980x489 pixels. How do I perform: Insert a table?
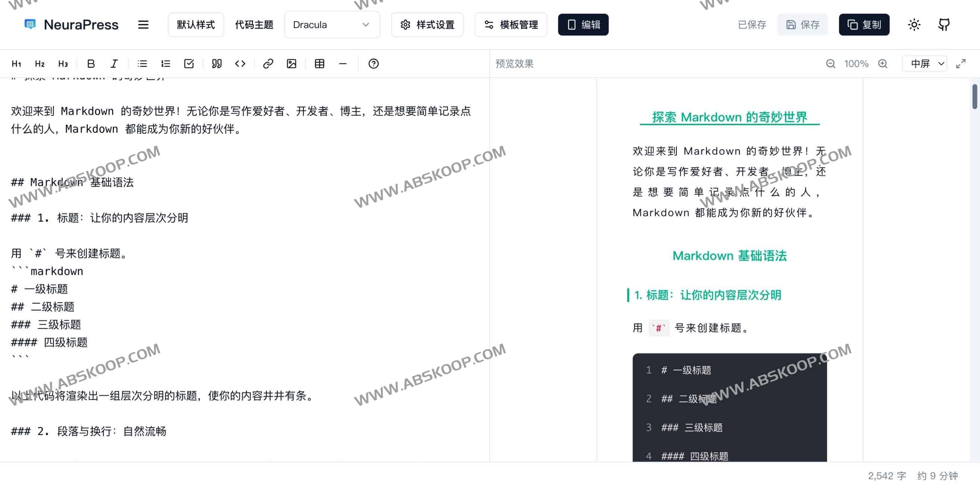point(319,63)
